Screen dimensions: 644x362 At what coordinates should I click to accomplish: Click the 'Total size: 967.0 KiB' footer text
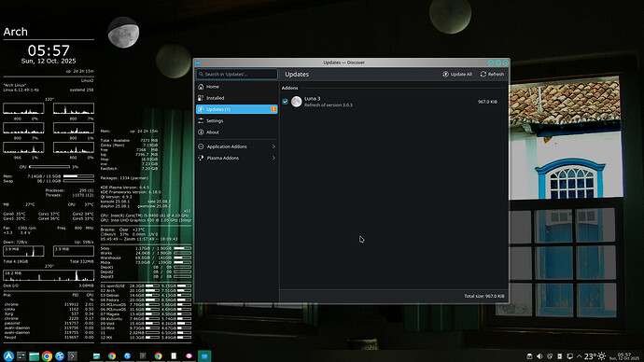click(x=484, y=296)
